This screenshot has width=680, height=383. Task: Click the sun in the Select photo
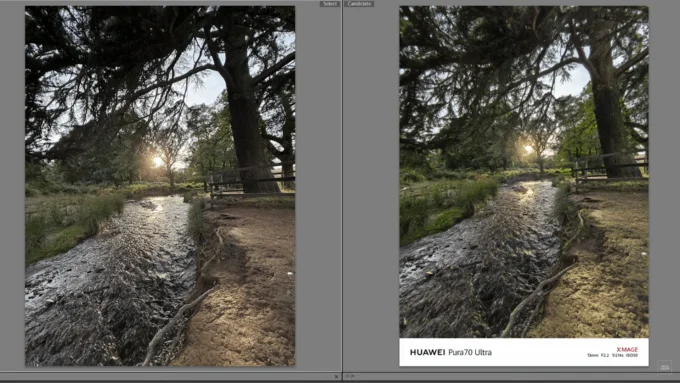157,161
